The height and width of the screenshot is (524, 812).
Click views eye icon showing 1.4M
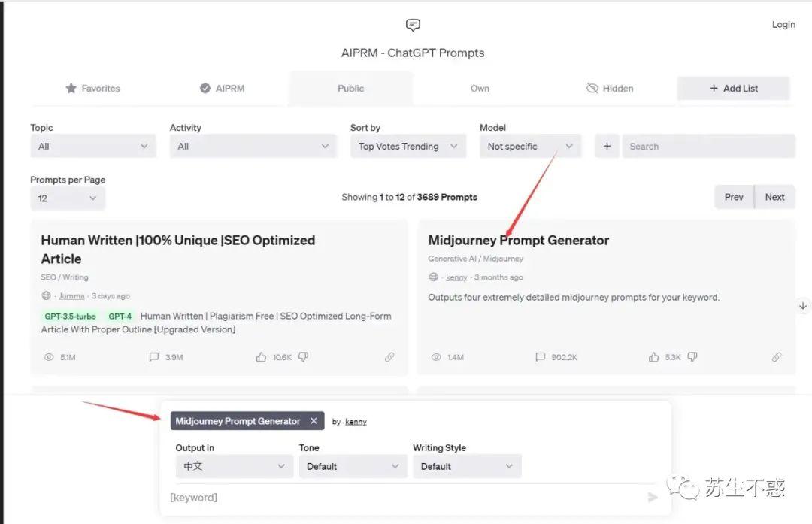(x=436, y=357)
